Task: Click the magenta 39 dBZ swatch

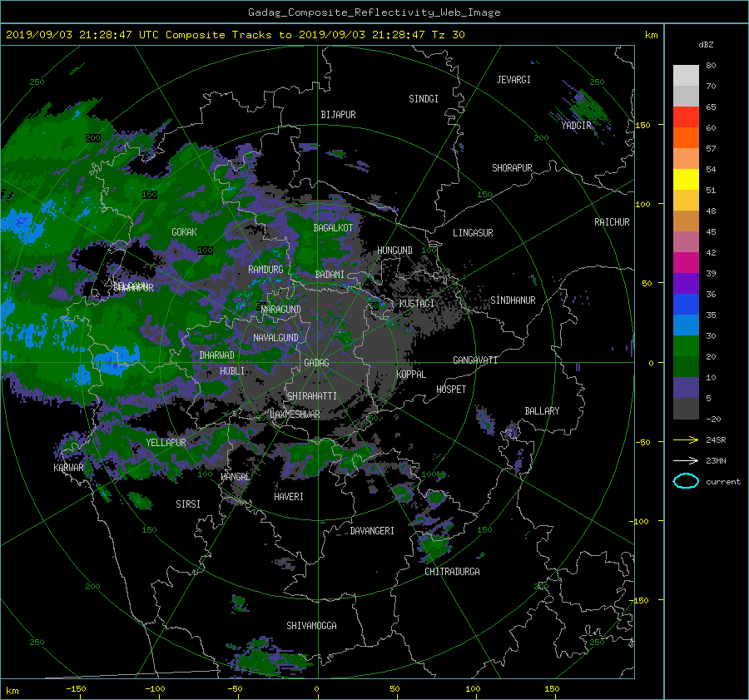Action: point(686,263)
